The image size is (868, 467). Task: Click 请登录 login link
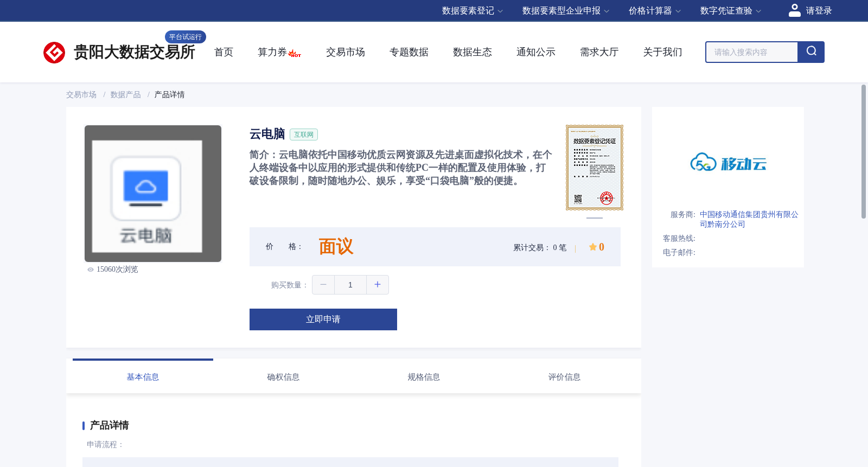[819, 11]
